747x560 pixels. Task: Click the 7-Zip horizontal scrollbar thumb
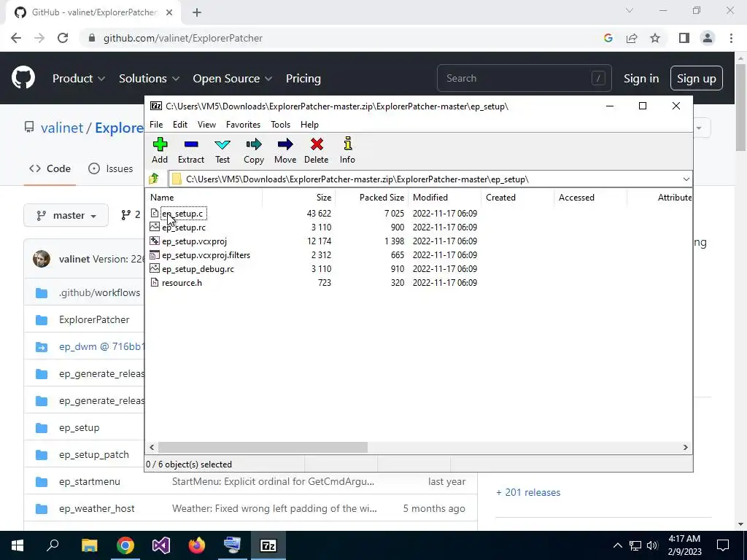click(x=263, y=447)
